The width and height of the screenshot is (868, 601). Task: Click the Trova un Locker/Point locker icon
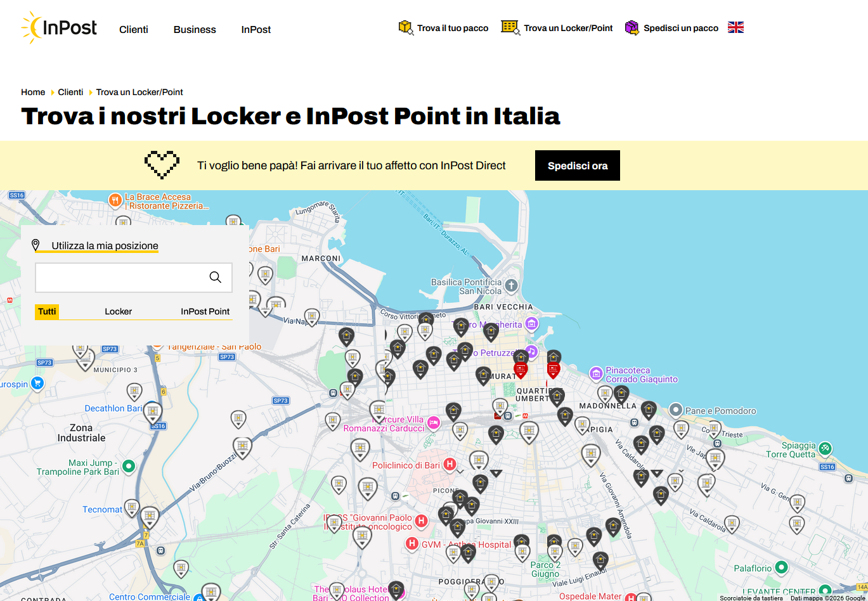tap(510, 28)
